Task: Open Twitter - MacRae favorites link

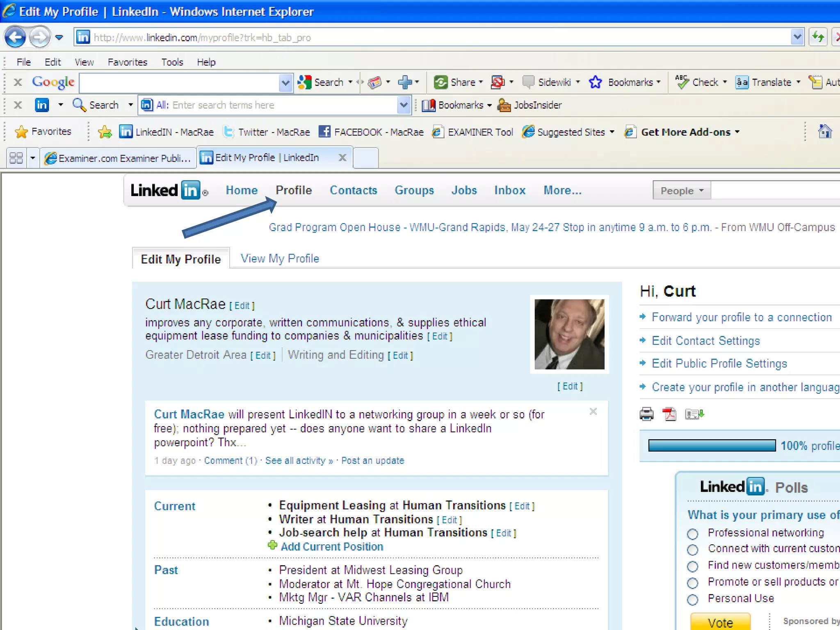Action: (x=267, y=132)
